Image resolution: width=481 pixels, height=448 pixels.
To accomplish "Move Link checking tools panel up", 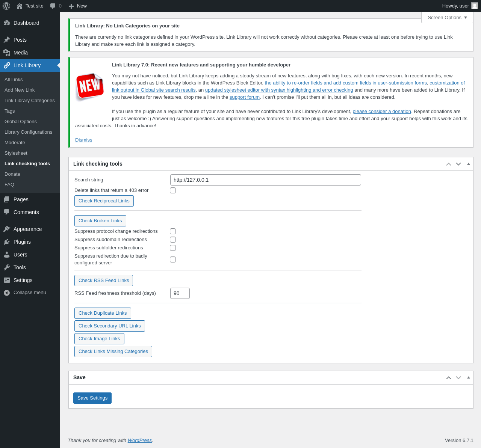I will click(449, 164).
